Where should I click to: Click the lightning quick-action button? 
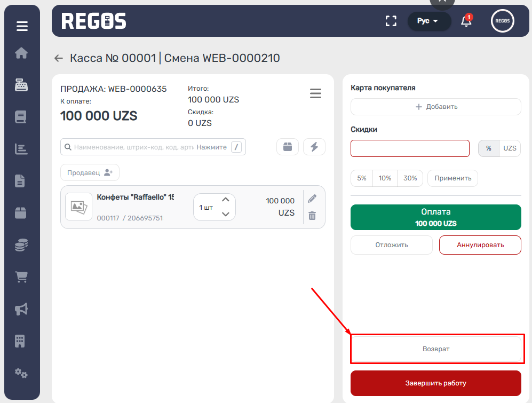314,147
